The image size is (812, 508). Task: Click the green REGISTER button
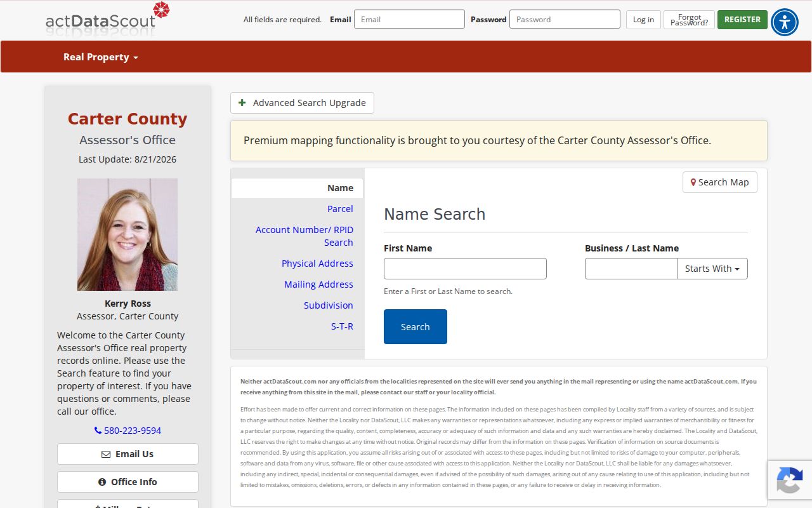[x=742, y=20]
